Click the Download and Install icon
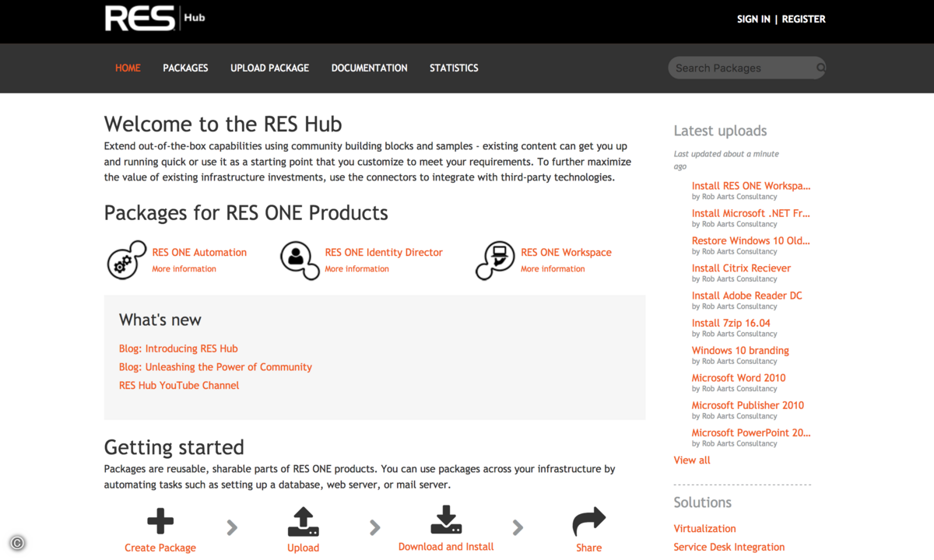The width and height of the screenshot is (934, 560). click(x=446, y=520)
